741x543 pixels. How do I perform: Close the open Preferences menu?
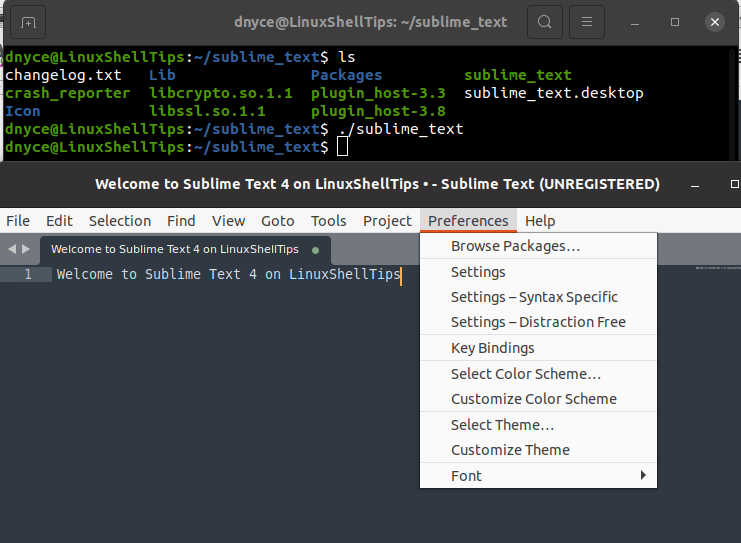pos(468,221)
